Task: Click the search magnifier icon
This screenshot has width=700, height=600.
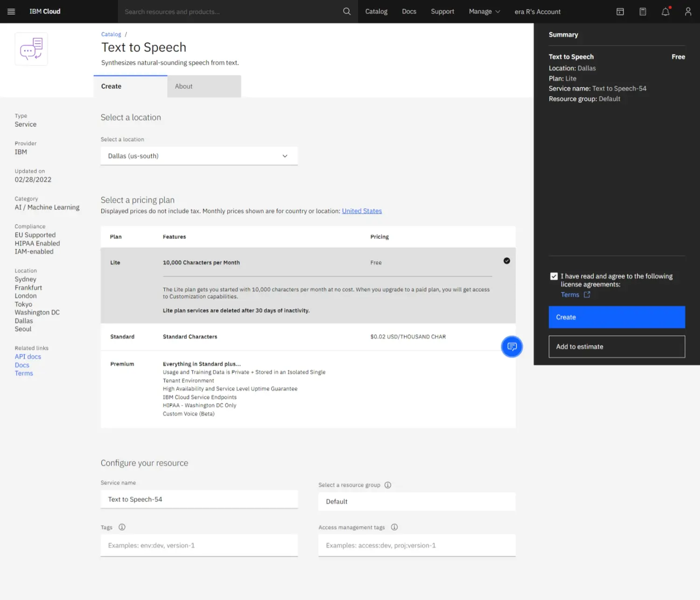Action: (x=346, y=11)
